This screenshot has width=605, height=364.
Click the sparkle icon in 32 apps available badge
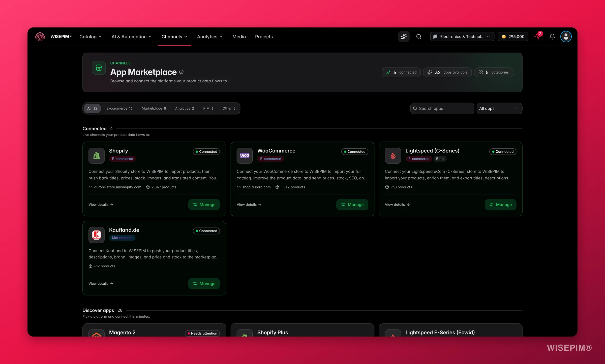point(430,72)
